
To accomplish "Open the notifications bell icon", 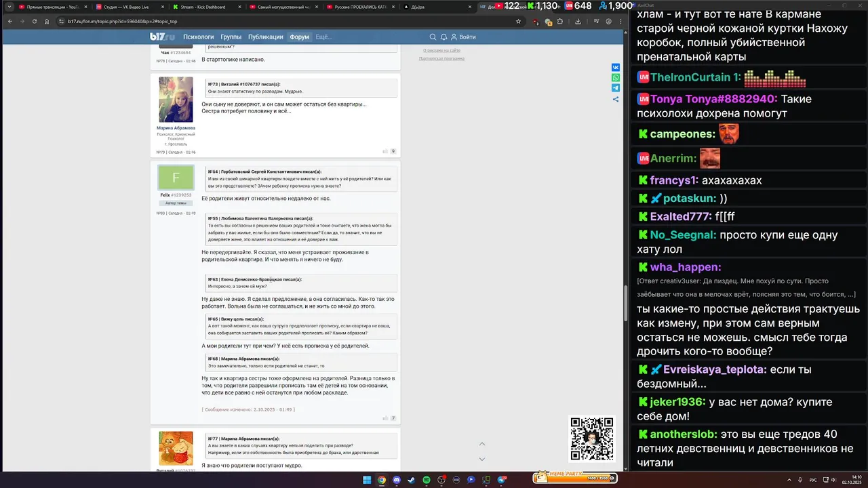I will pos(443,37).
